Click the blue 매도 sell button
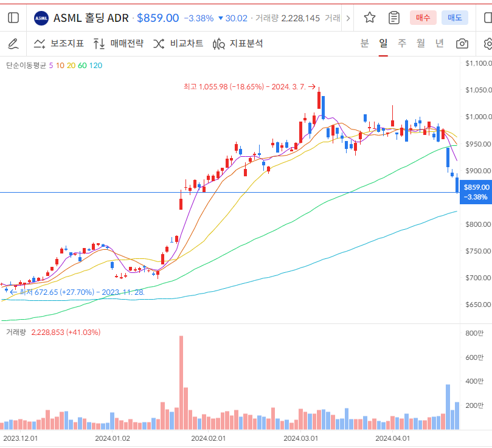The width and height of the screenshot is (492, 448). pyautogui.click(x=455, y=18)
